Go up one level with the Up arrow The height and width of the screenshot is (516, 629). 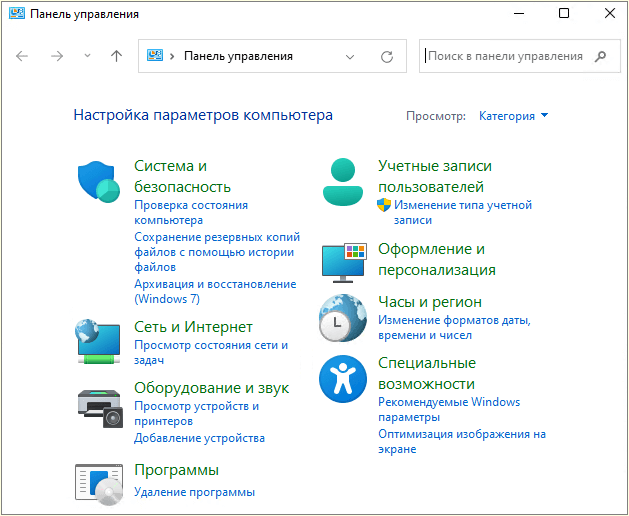(116, 56)
